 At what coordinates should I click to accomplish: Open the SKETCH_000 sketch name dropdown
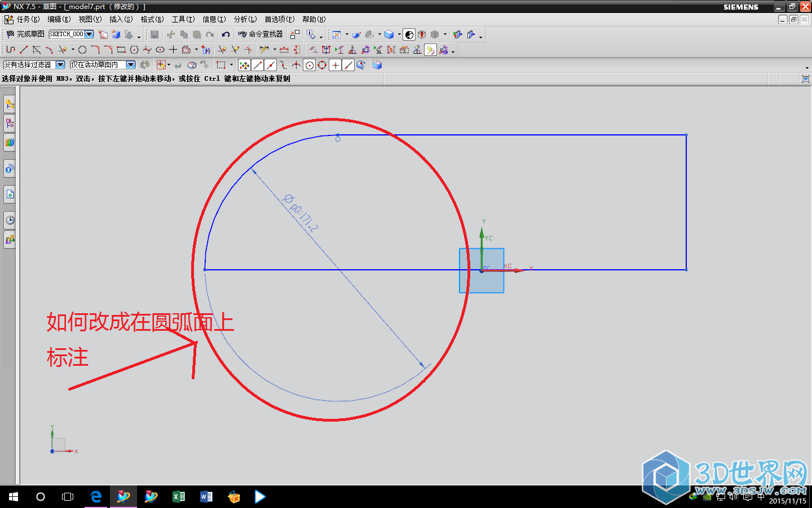89,34
